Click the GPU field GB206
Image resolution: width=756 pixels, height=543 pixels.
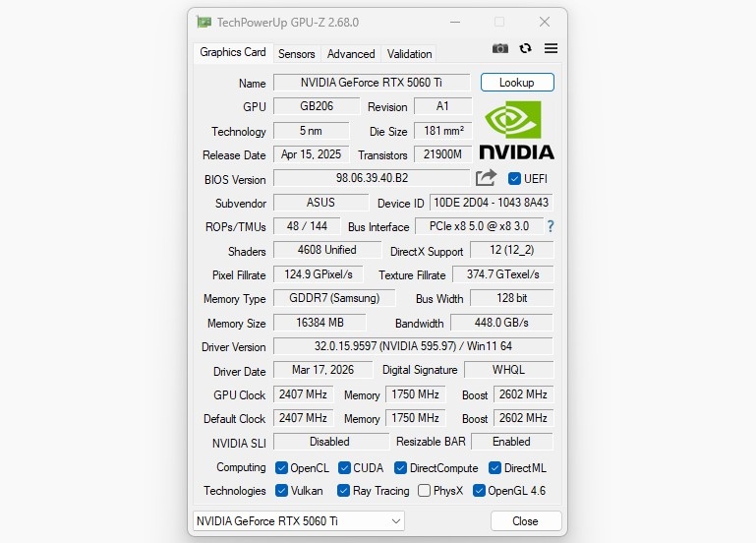tap(317, 106)
